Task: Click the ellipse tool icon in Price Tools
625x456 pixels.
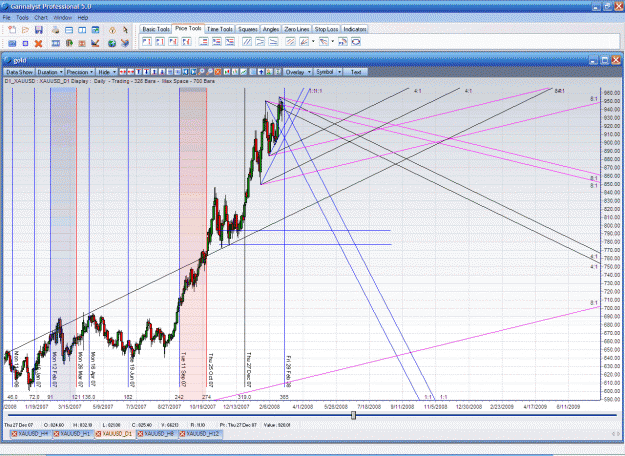Action: coord(356,41)
